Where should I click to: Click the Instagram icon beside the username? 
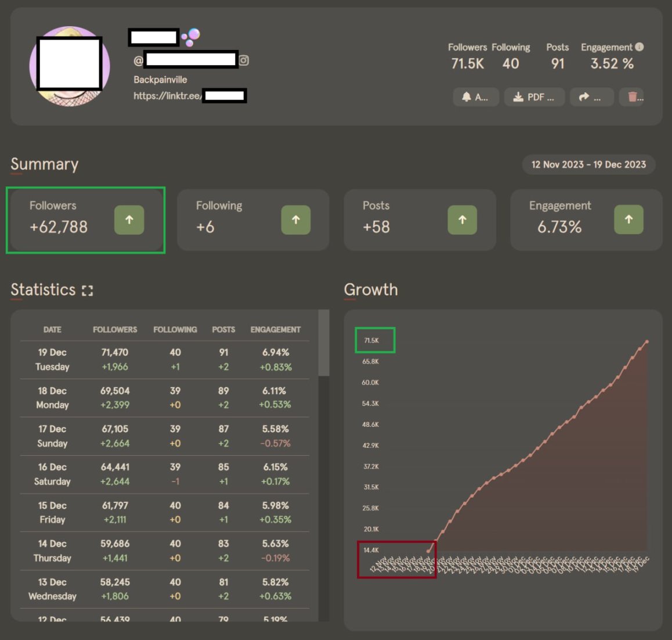(244, 60)
